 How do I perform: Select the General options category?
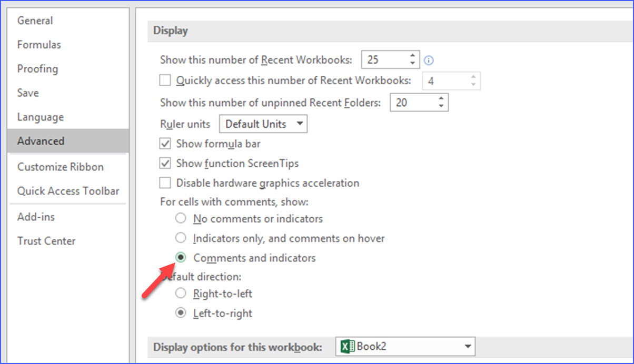point(35,21)
